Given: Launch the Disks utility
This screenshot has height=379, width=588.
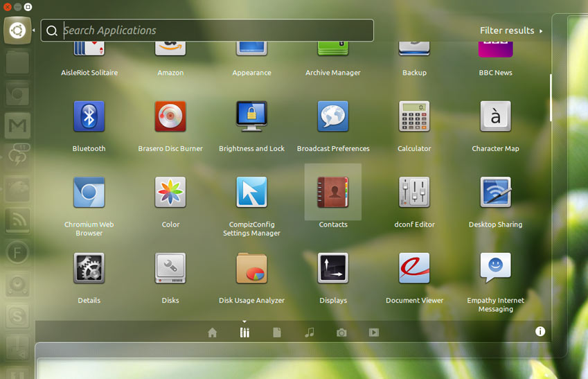Looking at the screenshot, I should (x=170, y=268).
